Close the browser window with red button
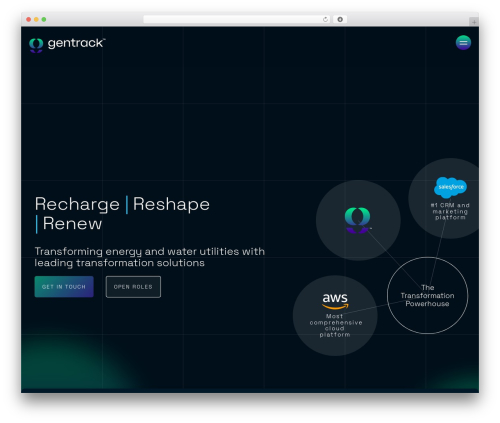This screenshot has height=423, width=500. [29, 19]
